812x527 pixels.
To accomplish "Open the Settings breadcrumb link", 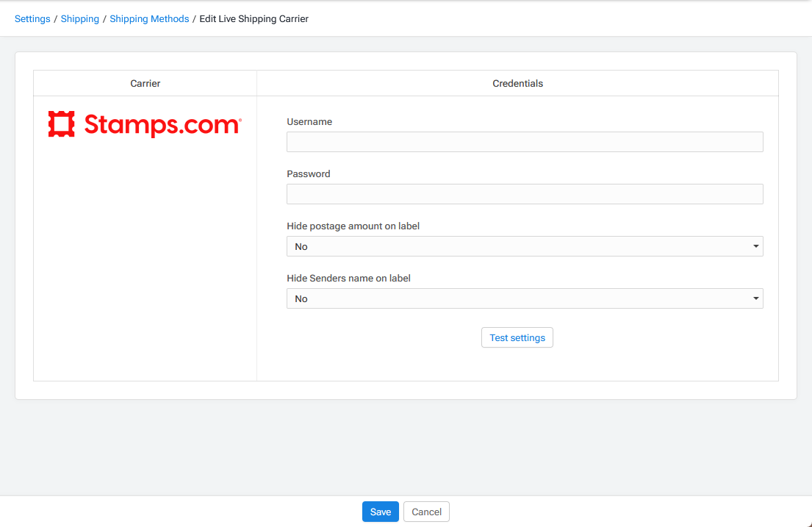I will click(32, 18).
